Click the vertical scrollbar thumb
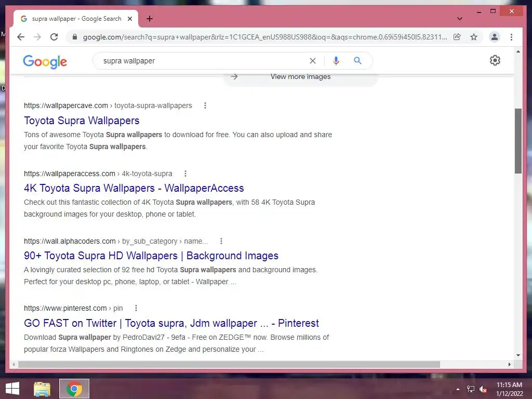532x399 pixels. [x=518, y=141]
